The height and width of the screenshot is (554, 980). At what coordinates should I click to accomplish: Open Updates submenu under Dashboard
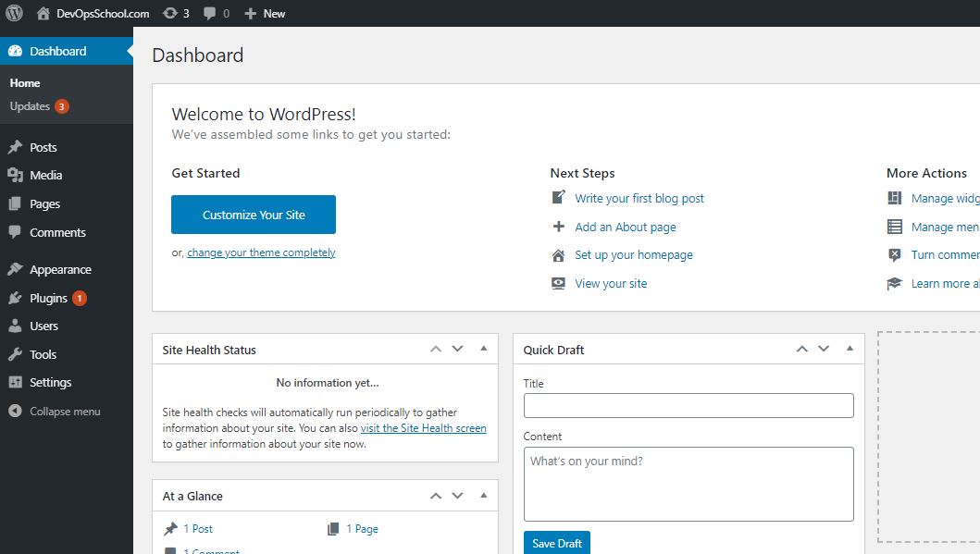30,106
